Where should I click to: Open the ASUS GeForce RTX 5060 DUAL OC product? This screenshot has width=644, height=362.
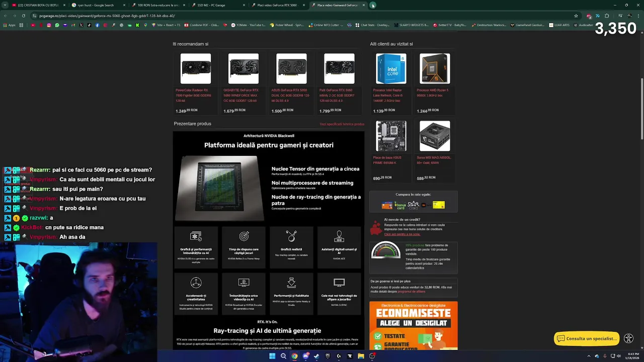click(291, 83)
